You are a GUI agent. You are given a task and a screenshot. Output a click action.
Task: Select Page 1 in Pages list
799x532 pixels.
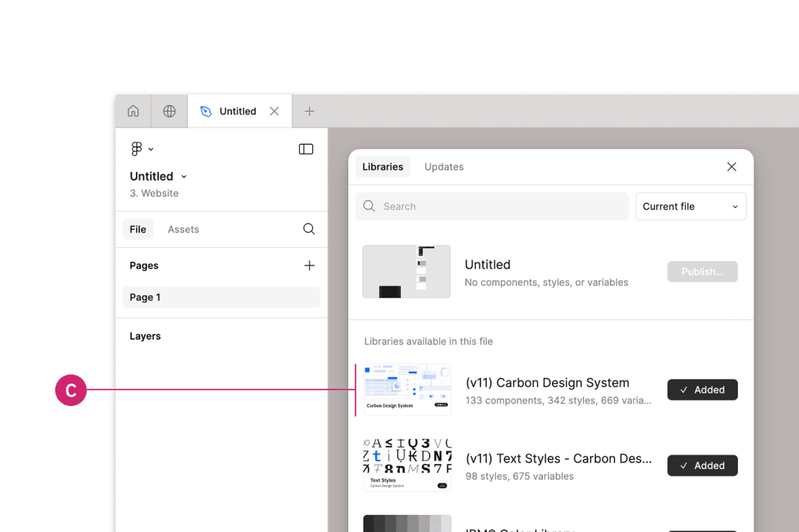(x=221, y=297)
